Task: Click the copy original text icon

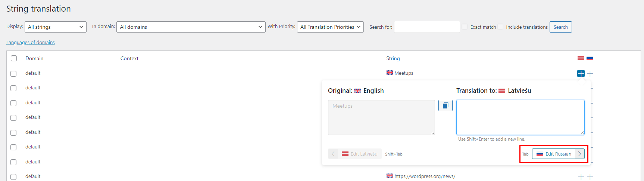Action: tap(445, 106)
